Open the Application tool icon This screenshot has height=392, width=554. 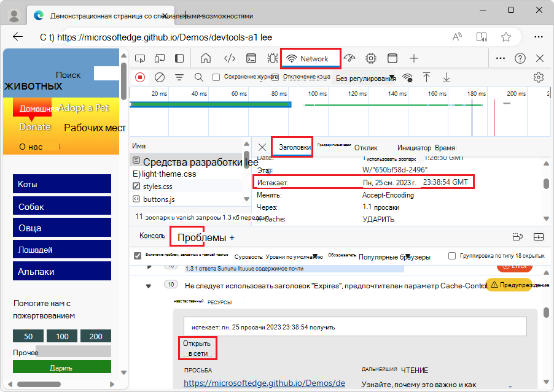pyautogui.click(x=392, y=58)
